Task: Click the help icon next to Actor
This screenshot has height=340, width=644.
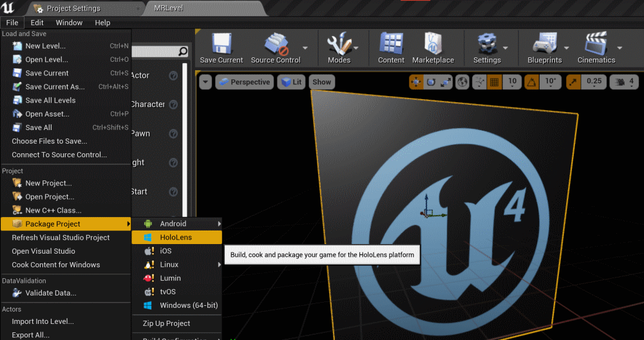Action: [x=173, y=75]
